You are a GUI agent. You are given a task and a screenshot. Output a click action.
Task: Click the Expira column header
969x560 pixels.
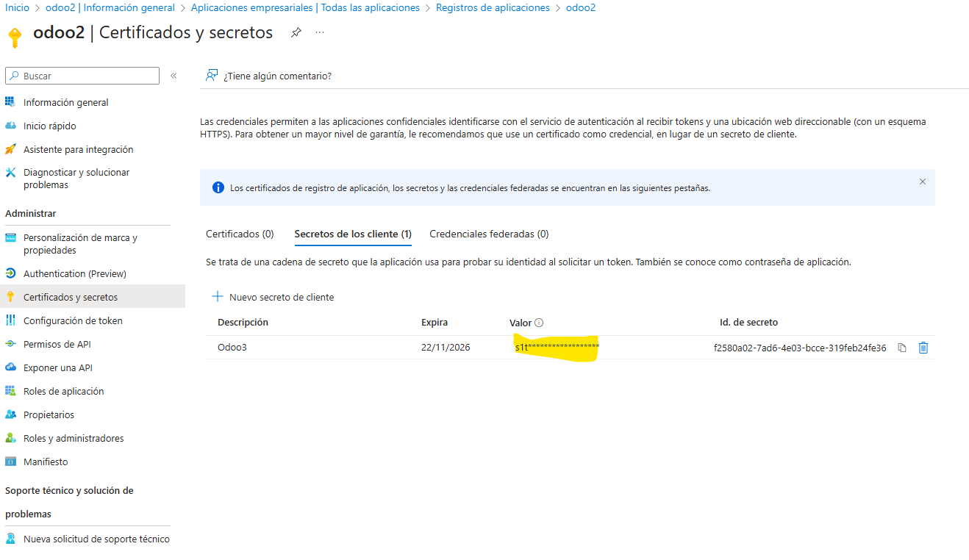pos(435,322)
